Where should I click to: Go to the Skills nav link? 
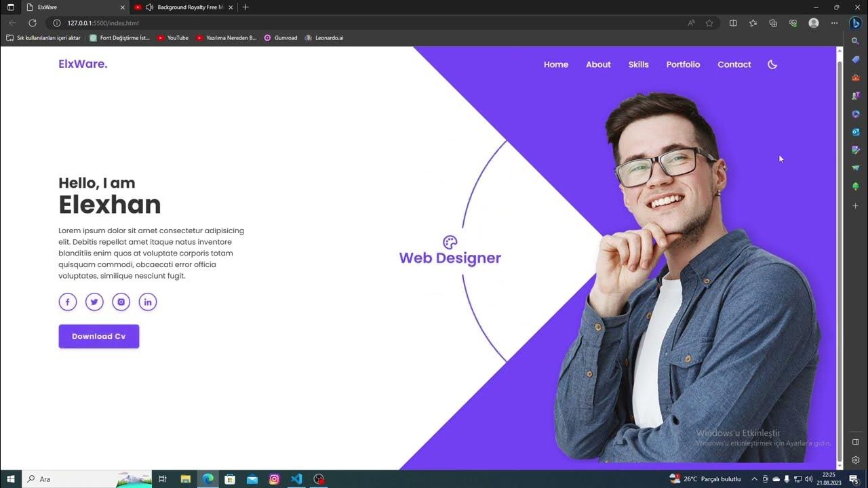639,64
